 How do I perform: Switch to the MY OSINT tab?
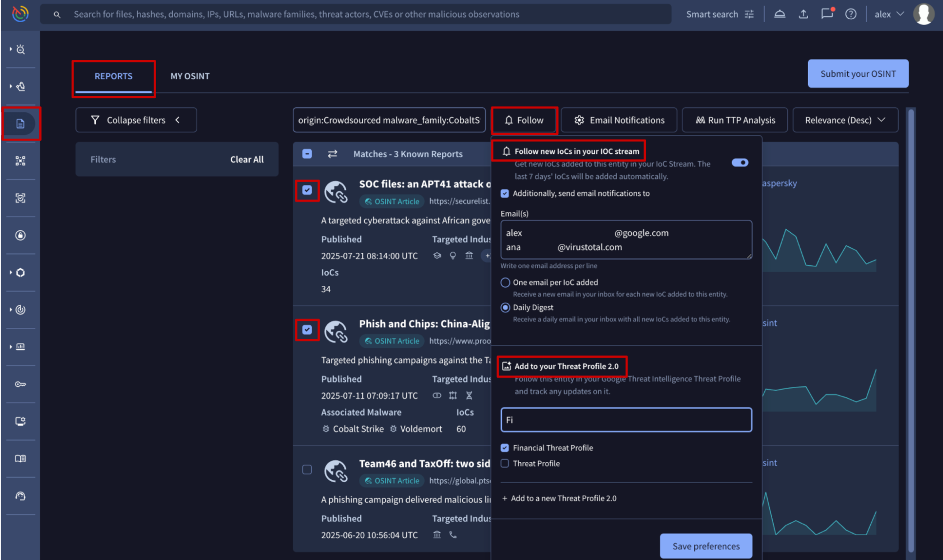point(190,76)
